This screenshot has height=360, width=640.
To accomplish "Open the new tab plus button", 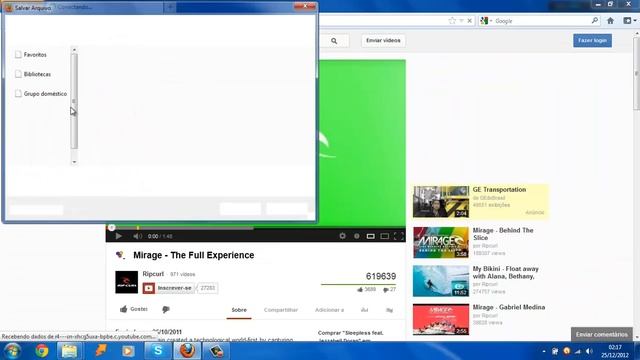I will point(170,7).
